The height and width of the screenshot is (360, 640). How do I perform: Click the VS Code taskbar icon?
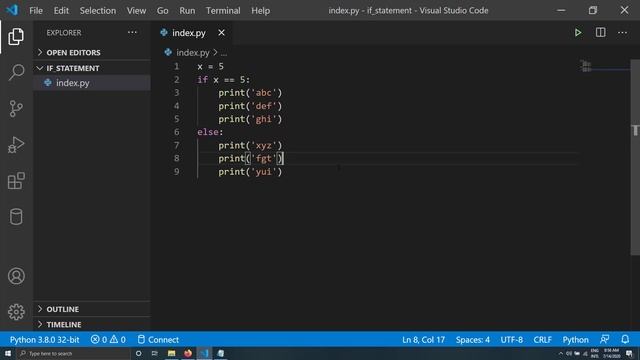click(204, 353)
